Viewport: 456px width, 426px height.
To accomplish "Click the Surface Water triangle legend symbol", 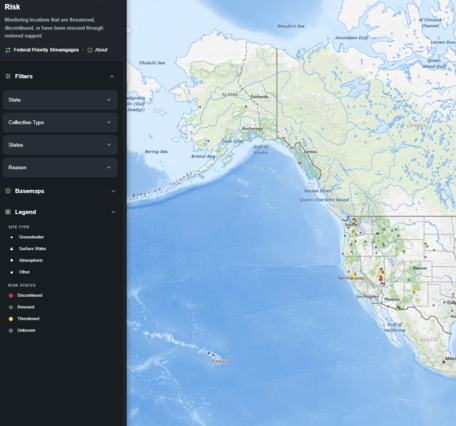I will point(12,249).
